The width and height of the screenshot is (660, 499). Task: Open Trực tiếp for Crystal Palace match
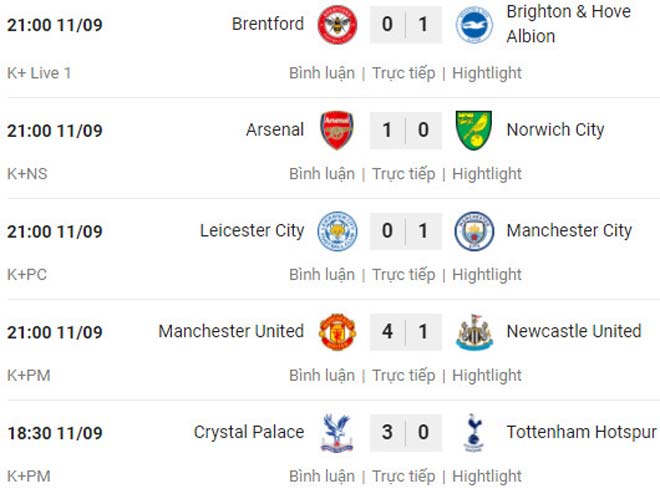pos(403,476)
